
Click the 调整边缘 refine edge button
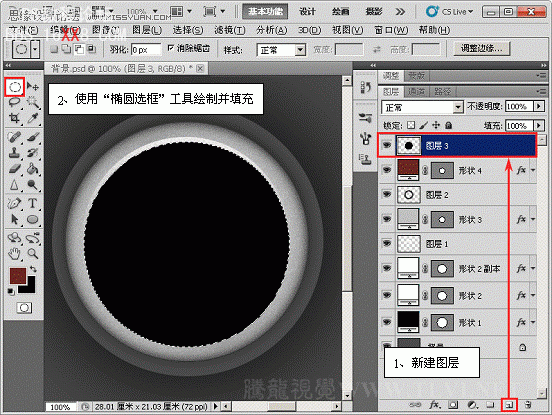coord(482,49)
